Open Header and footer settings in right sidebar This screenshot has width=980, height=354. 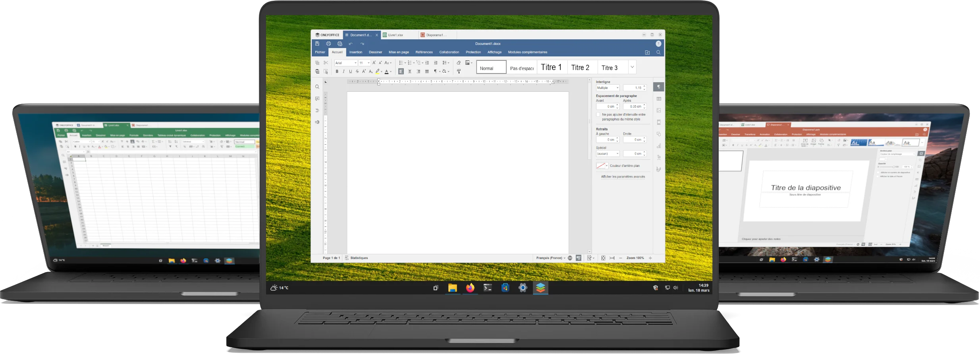tap(659, 122)
